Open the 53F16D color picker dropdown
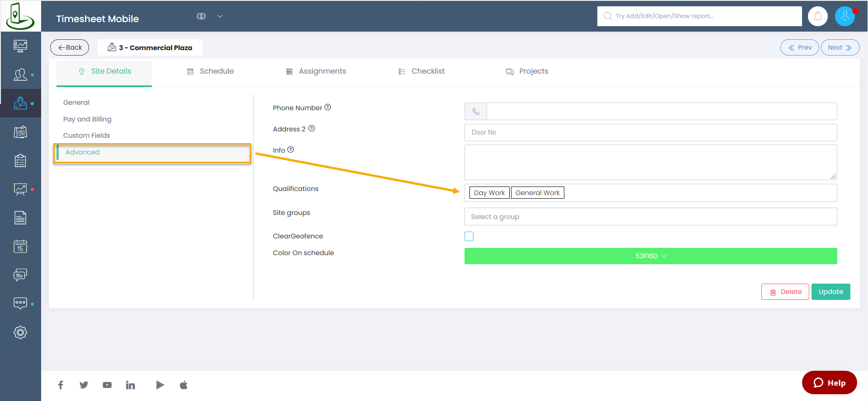This screenshot has height=401, width=868. click(651, 256)
